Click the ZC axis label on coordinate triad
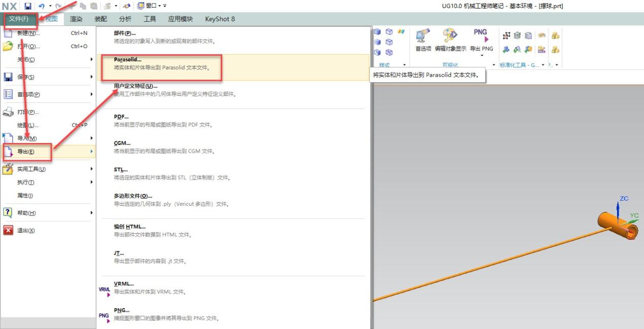The height and width of the screenshot is (329, 644). point(623,198)
